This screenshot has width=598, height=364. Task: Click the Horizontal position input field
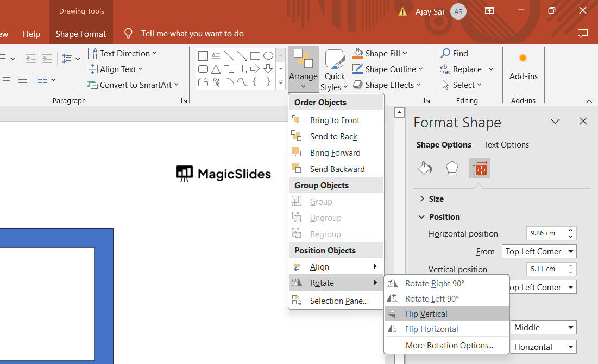[546, 233]
